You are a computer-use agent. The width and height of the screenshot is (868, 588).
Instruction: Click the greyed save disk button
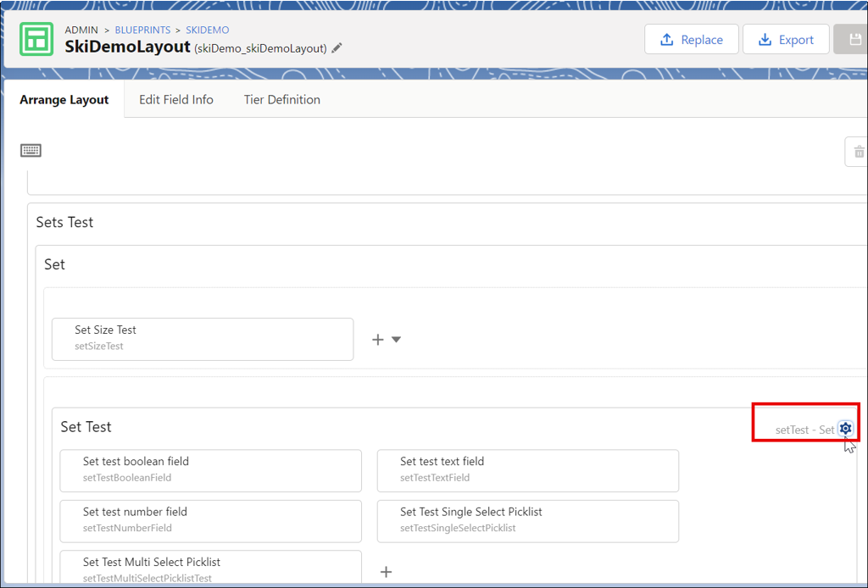853,39
